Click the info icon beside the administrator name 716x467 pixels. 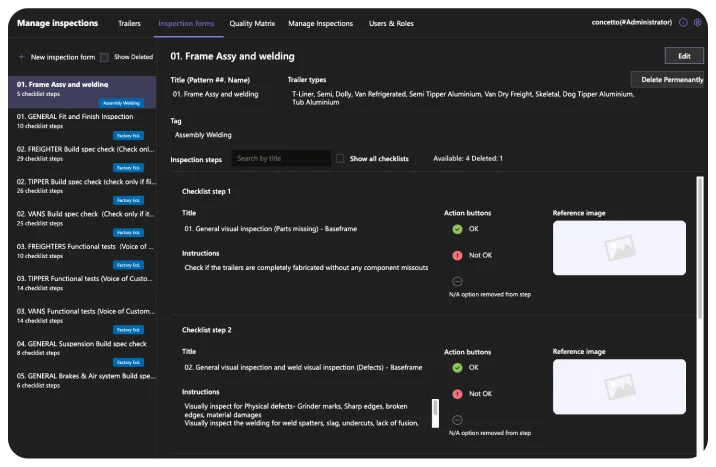(x=683, y=22)
